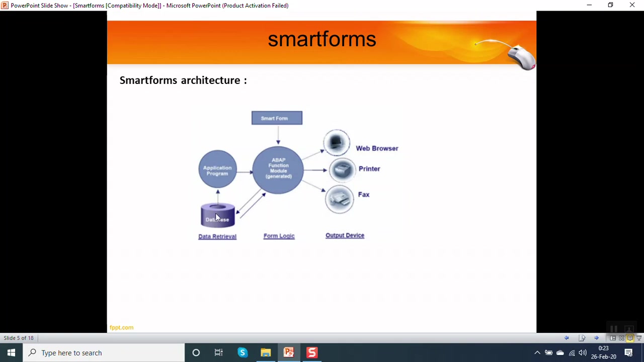Go to the next slide arrow

pos(597,338)
